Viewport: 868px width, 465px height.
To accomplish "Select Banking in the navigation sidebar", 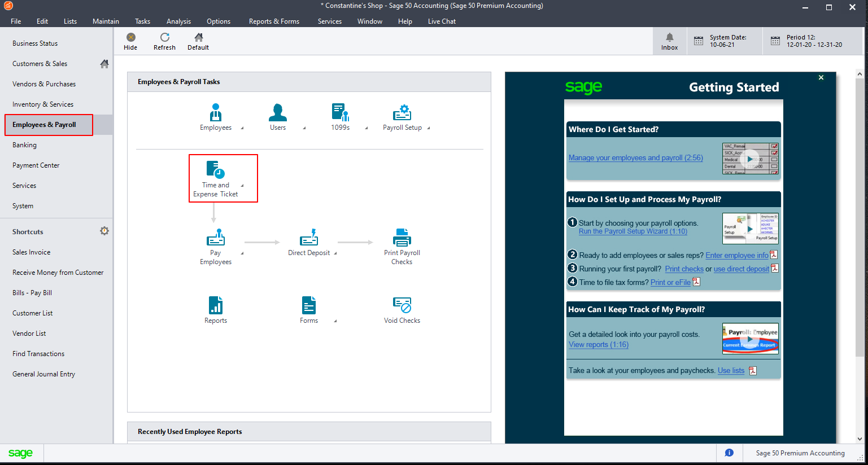I will point(24,145).
